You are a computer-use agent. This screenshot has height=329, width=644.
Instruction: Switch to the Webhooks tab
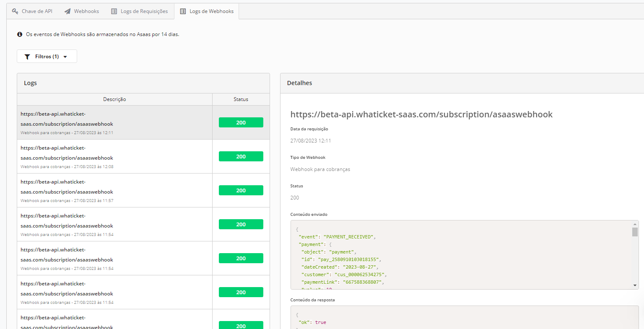(86, 11)
